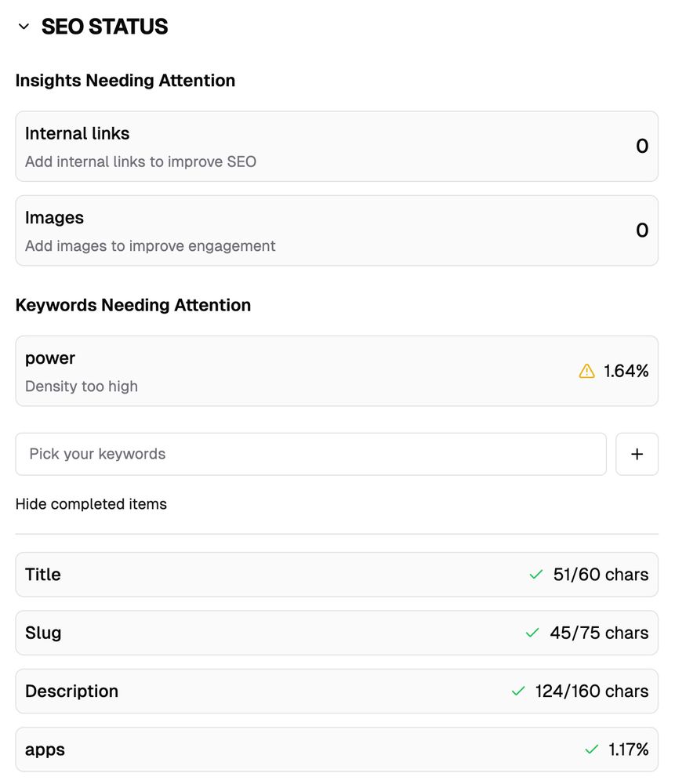
Task: Click the Title status row
Action: click(336, 575)
